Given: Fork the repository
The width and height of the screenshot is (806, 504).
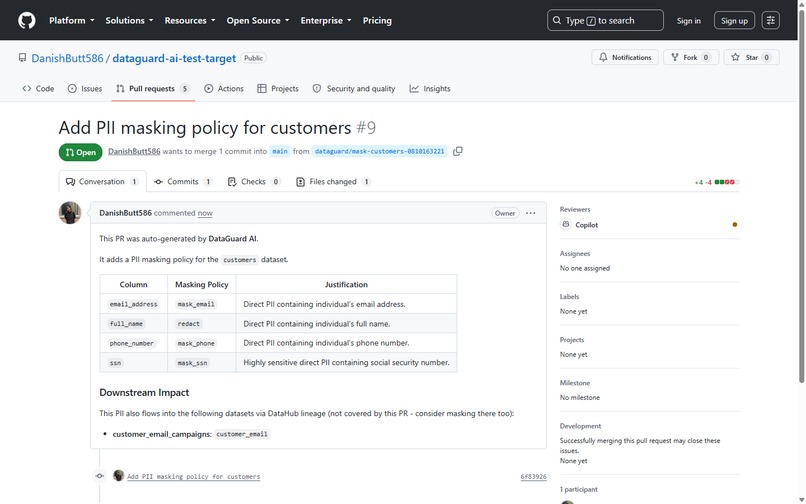Looking at the screenshot, I should [690, 57].
